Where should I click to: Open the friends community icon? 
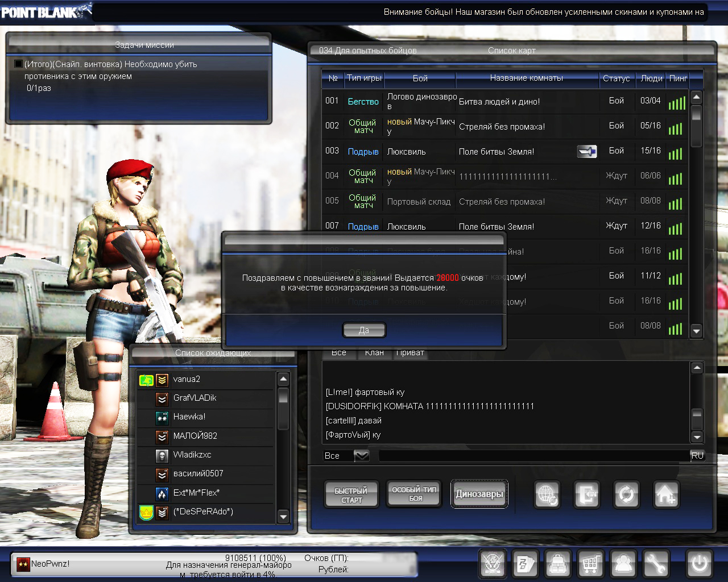[x=623, y=563]
